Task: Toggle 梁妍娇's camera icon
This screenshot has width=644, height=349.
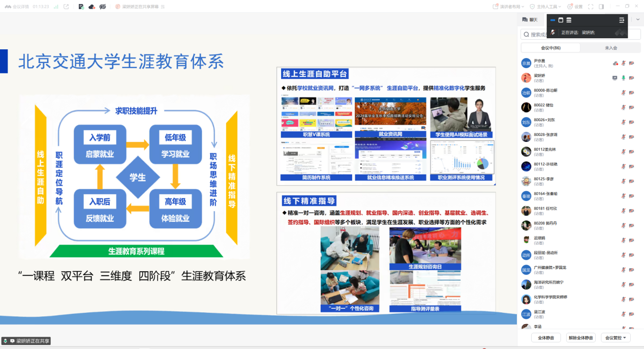Action: (x=632, y=78)
